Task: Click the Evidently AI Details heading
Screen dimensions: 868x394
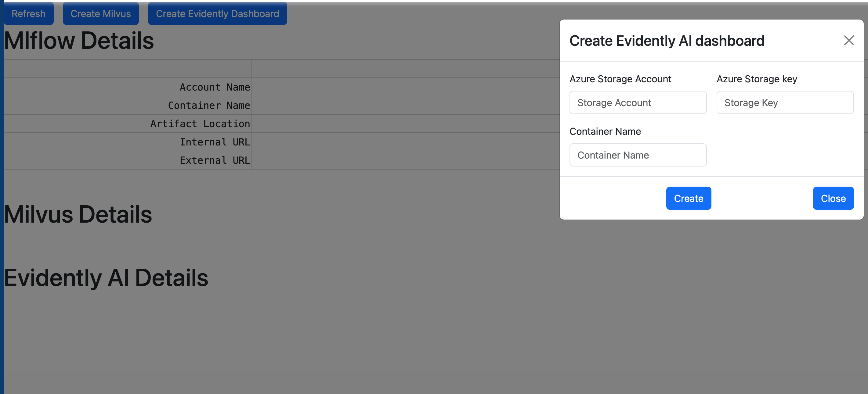Action: point(106,278)
